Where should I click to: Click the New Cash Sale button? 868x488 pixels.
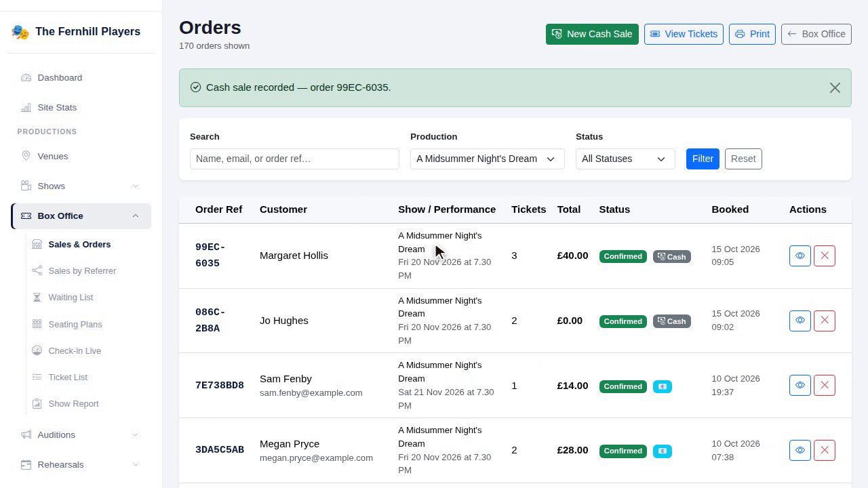[x=592, y=35]
